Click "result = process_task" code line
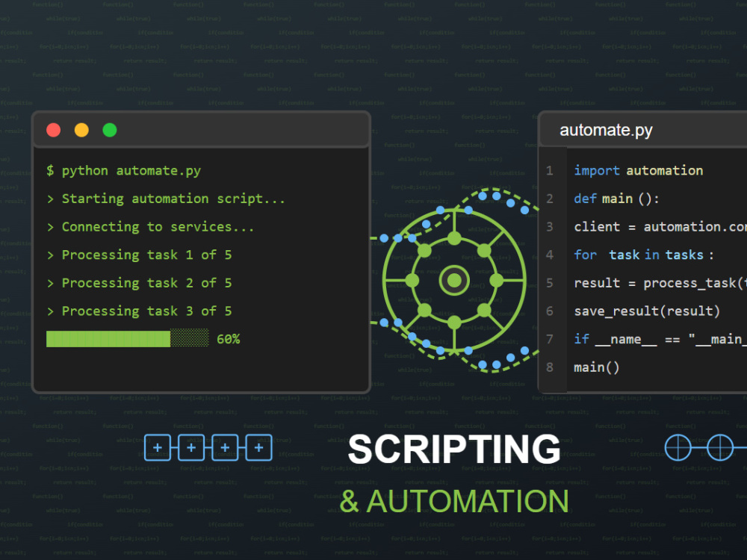The image size is (747, 560). point(660,283)
